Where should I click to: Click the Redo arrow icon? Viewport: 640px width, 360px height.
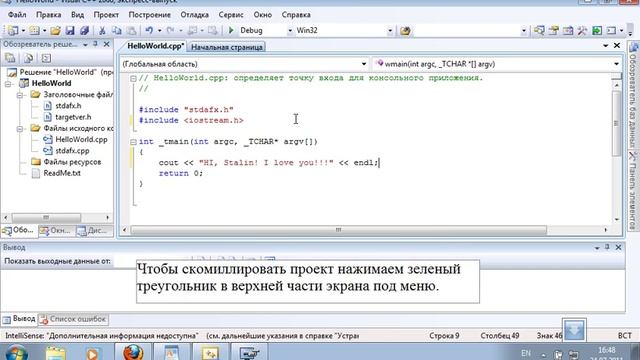coord(171,31)
